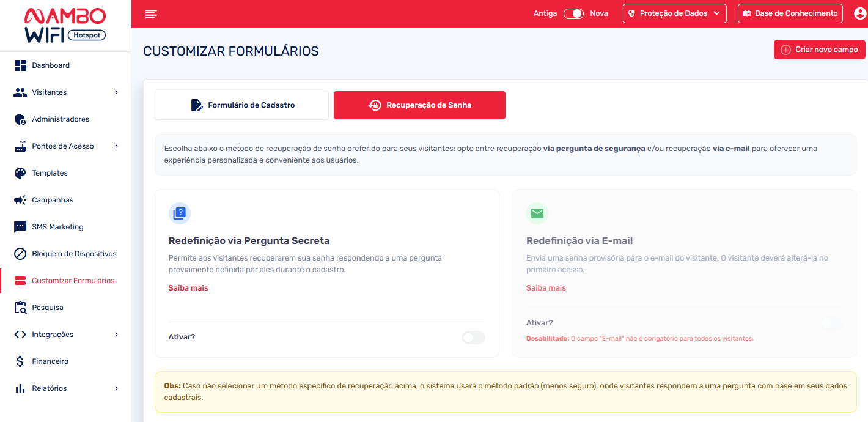Click the Campanhas megaphone icon
The width and height of the screenshot is (868, 422).
click(20, 200)
